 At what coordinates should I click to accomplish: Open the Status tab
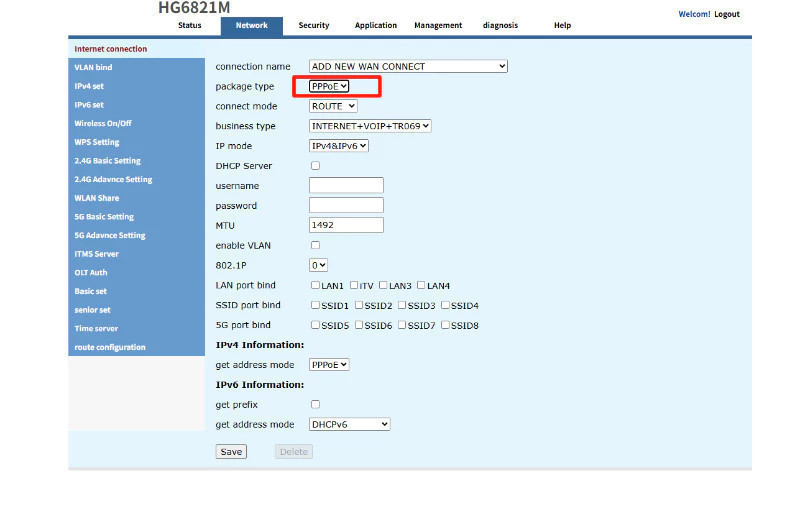click(190, 26)
